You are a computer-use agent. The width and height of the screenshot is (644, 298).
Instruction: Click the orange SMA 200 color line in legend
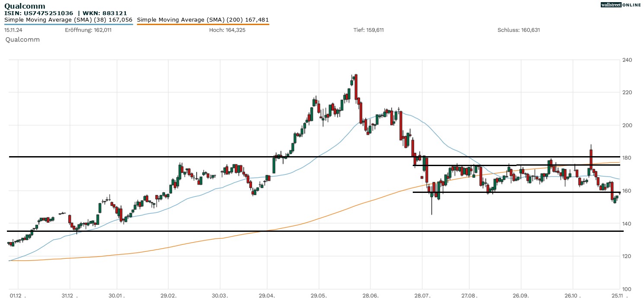[x=203, y=24]
